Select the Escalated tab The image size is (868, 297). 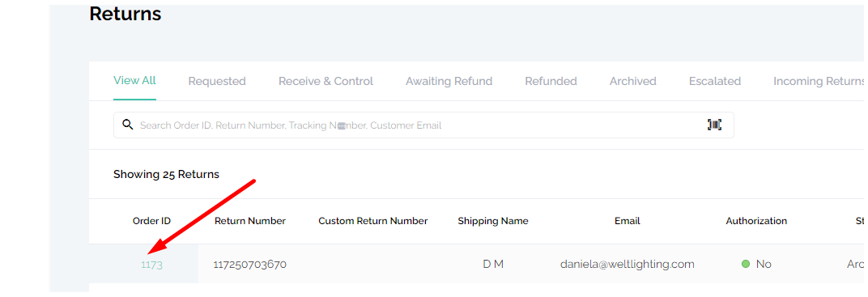pos(715,81)
